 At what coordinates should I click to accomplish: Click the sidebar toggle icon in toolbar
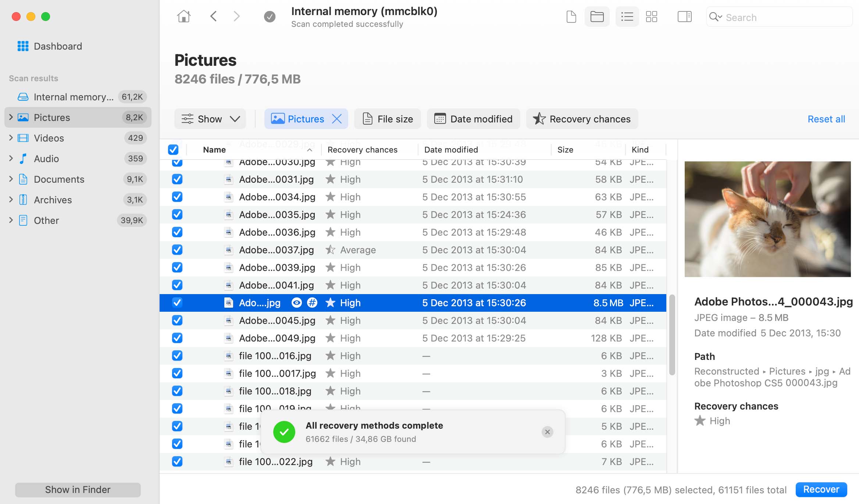tap(684, 16)
